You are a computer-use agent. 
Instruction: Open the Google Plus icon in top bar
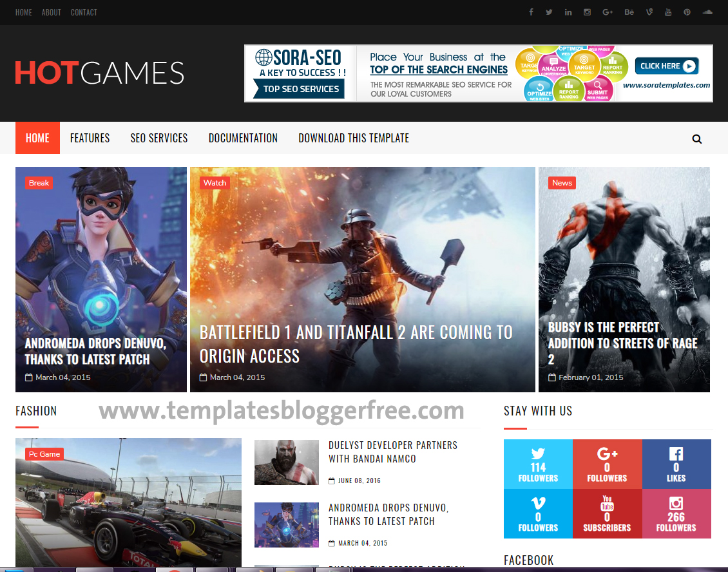click(x=608, y=12)
